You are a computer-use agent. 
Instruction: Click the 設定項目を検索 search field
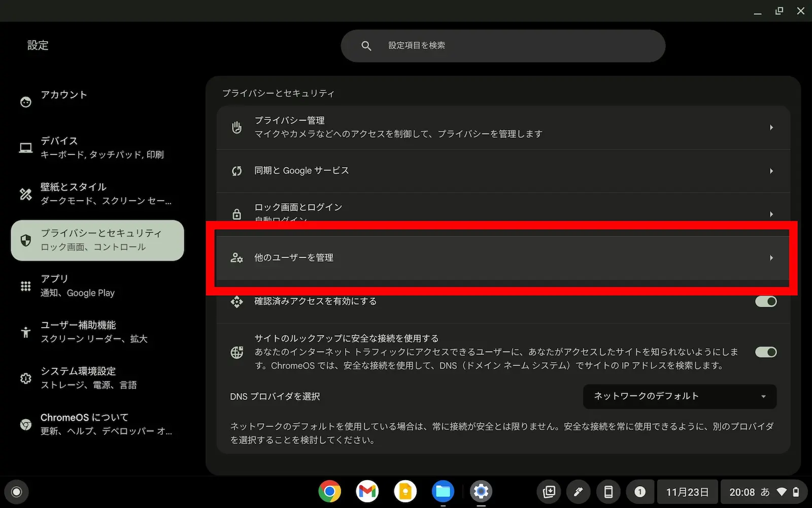click(503, 45)
